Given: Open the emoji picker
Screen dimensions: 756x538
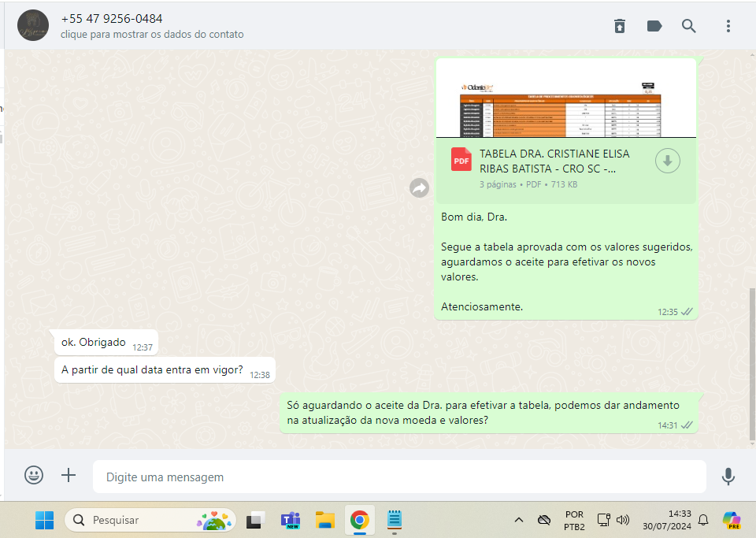Looking at the screenshot, I should coord(34,475).
